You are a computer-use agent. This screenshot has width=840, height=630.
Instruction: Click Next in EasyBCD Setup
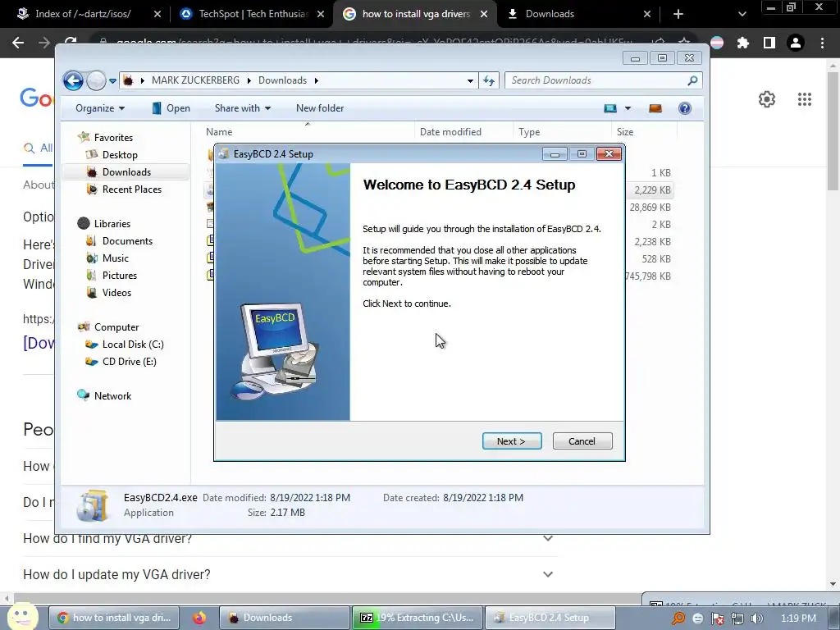click(x=512, y=441)
